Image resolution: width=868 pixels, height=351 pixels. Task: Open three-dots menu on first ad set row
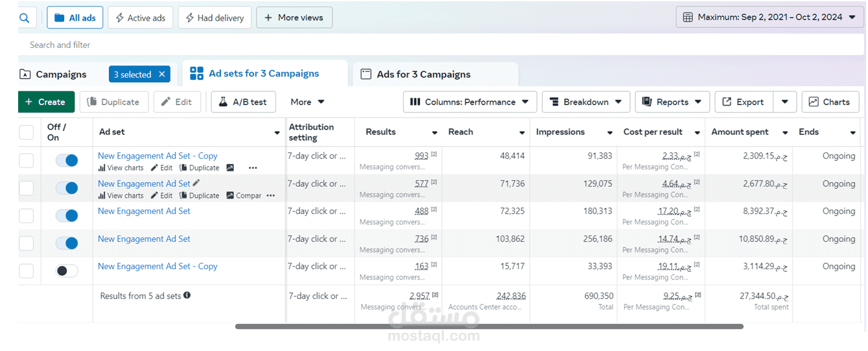point(253,167)
